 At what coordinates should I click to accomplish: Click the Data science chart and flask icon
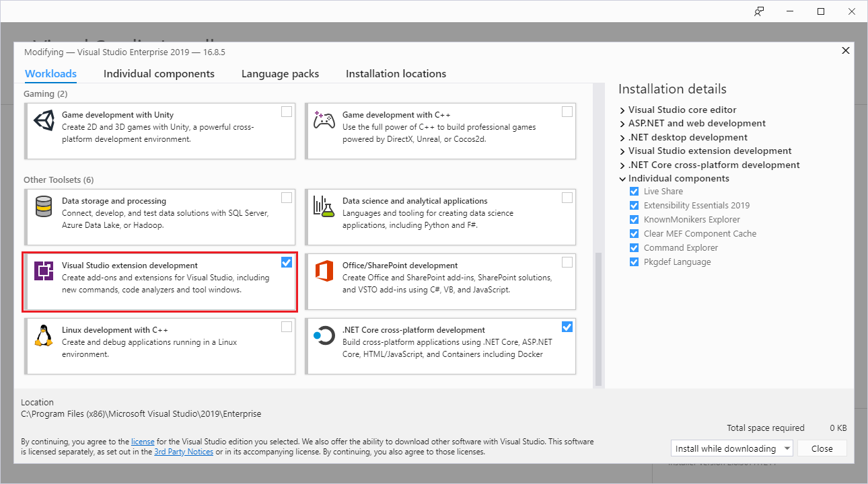click(x=324, y=206)
